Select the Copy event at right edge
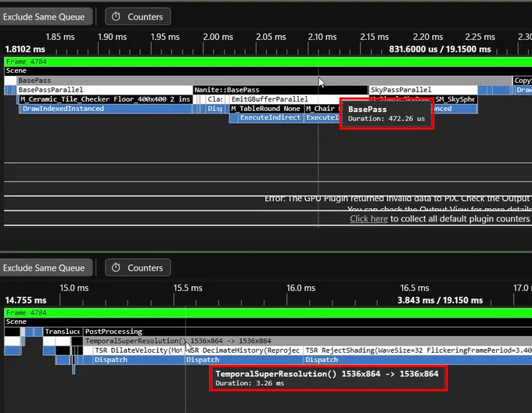The width and height of the screenshot is (532, 413). [522, 81]
